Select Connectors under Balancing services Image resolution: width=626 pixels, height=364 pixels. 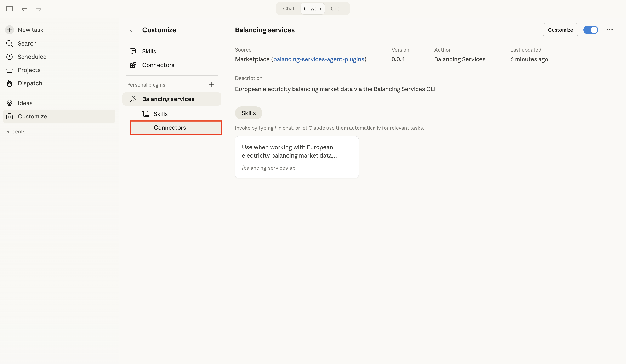(x=170, y=128)
